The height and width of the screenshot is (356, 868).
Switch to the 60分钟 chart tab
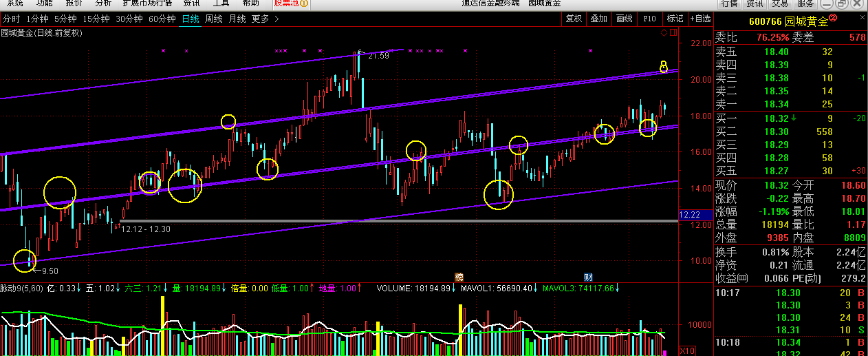coord(162,19)
